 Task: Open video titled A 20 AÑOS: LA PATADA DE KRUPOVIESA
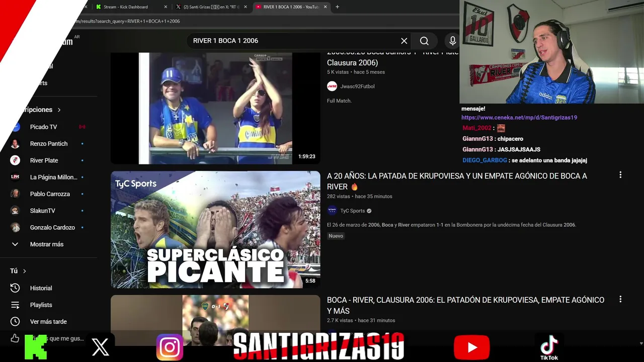pos(457,181)
